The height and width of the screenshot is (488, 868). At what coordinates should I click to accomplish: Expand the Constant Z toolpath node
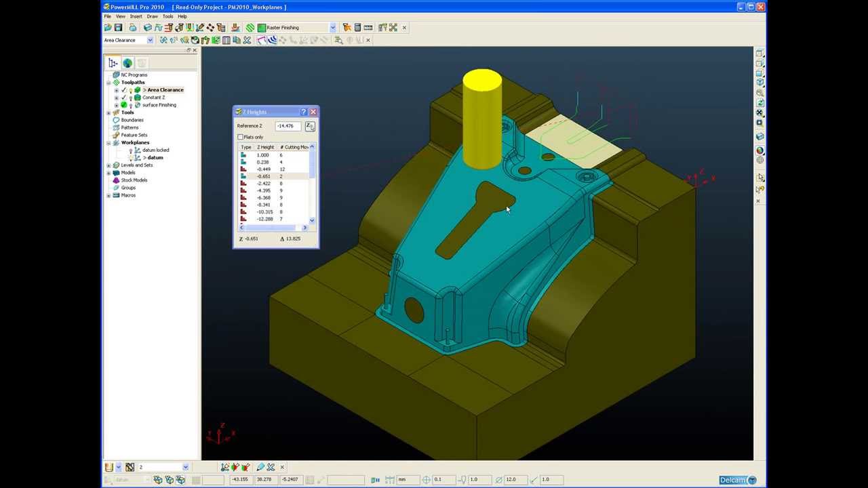pos(117,98)
